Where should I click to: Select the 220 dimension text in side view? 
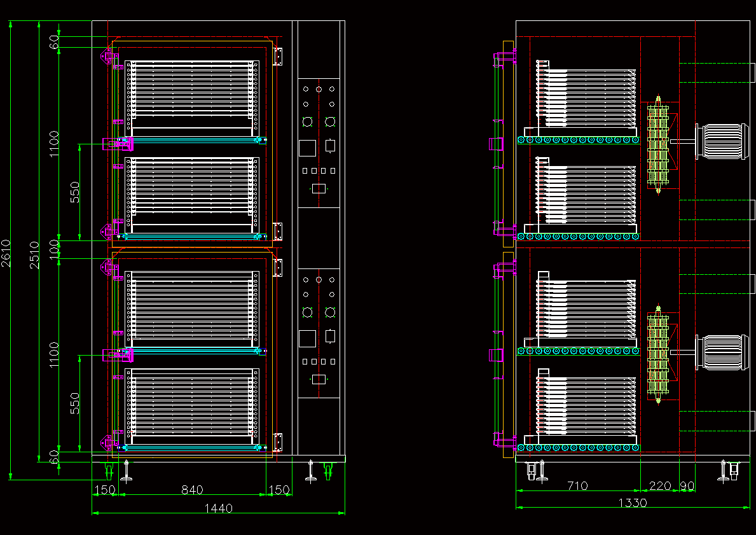pos(660,486)
